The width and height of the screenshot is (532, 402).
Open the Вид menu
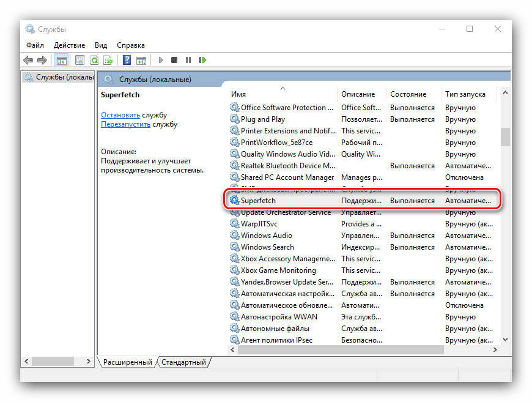click(101, 45)
